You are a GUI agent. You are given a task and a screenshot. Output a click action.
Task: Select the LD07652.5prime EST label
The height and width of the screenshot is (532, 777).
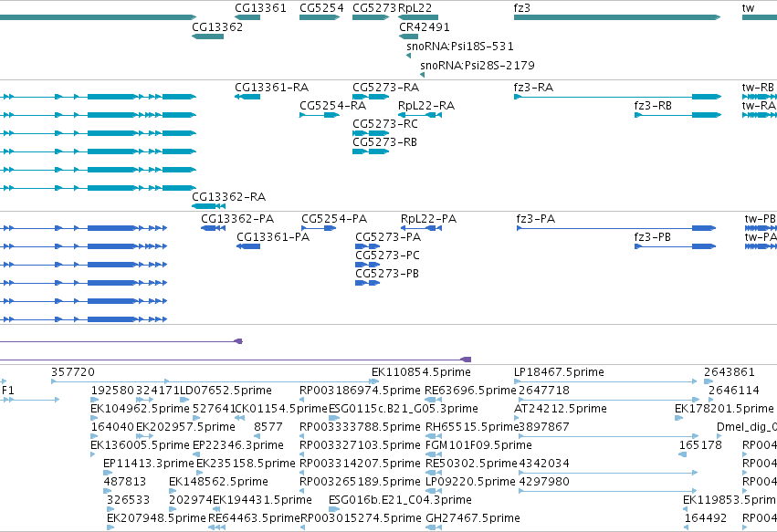click(x=226, y=391)
